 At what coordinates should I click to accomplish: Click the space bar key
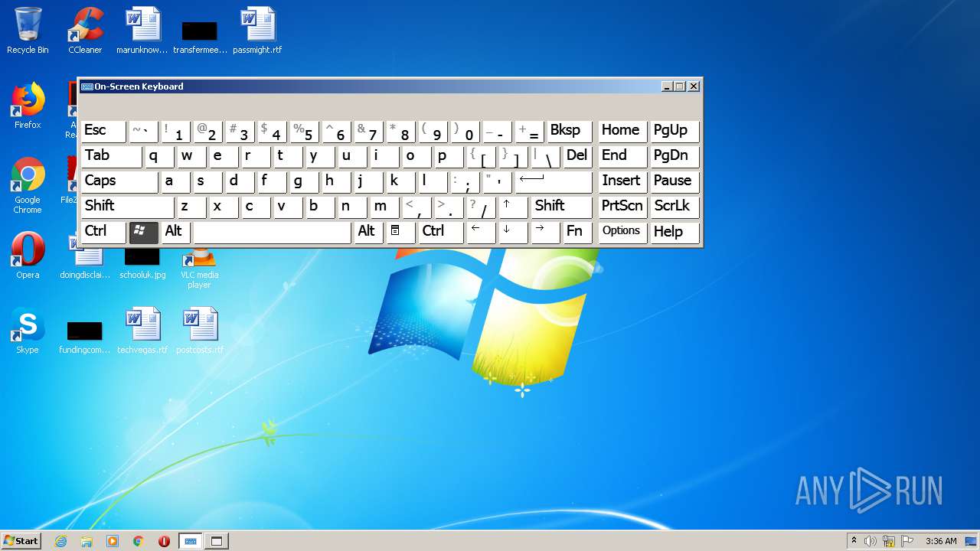click(x=272, y=232)
